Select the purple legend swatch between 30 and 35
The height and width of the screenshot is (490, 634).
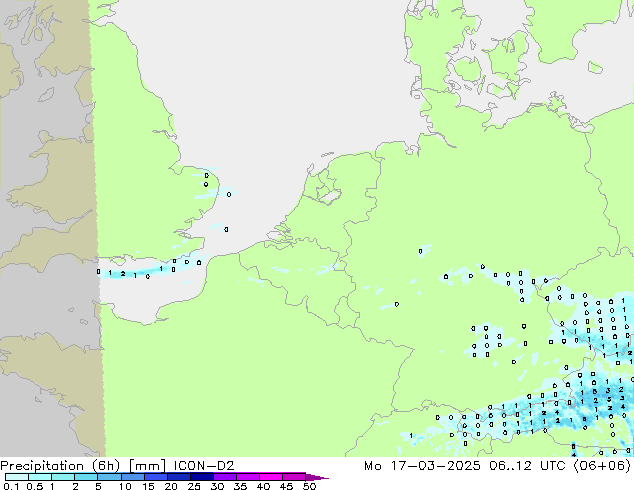(225, 477)
